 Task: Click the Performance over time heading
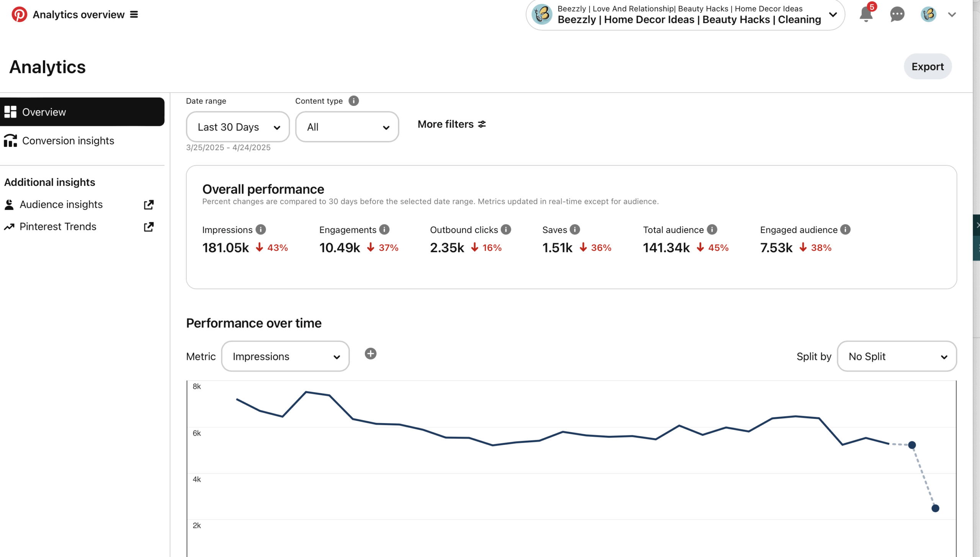(254, 323)
